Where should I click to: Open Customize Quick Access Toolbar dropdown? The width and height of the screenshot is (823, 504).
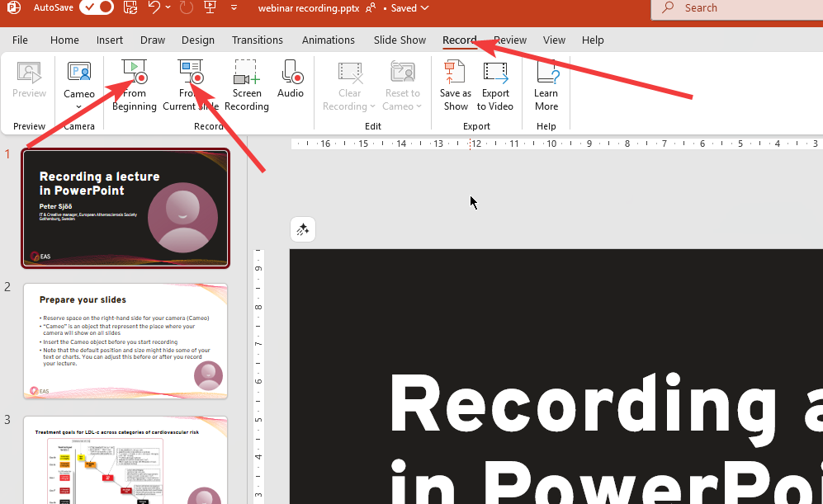pyautogui.click(x=234, y=7)
